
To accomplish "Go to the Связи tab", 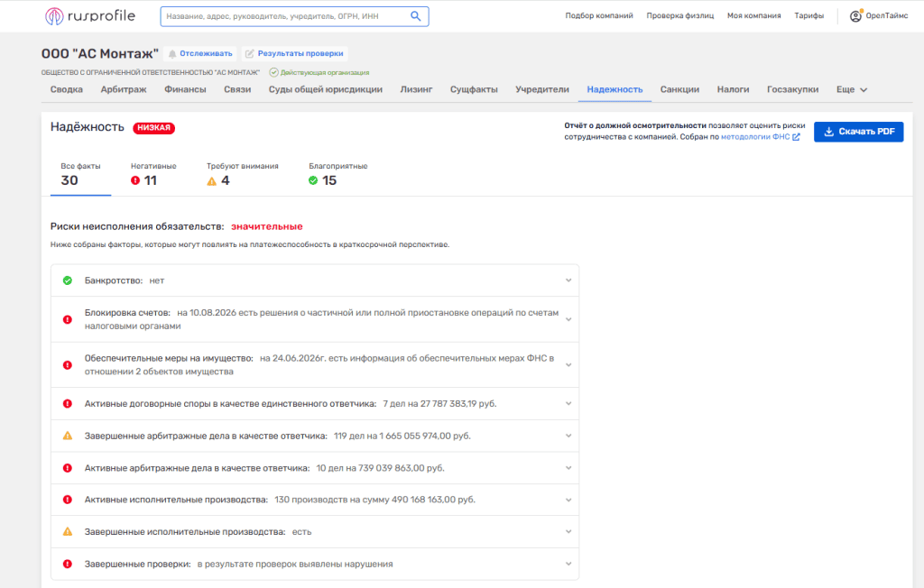I will point(237,89).
